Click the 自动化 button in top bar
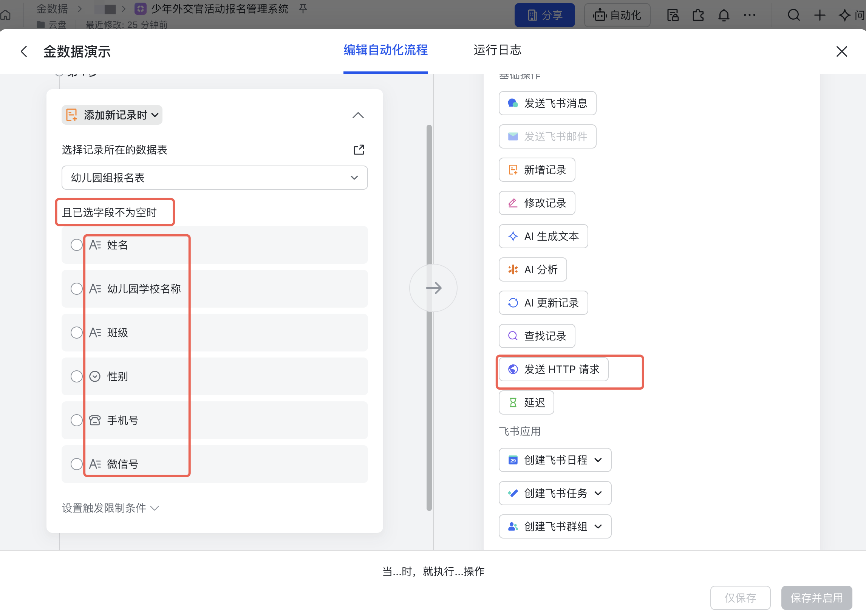The width and height of the screenshot is (866, 616). pos(617,15)
